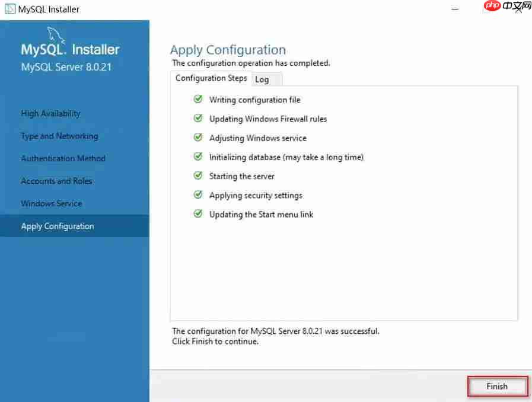Click the highlighted Apply Configuration sidebar entry
The width and height of the screenshot is (532, 402).
coord(57,226)
